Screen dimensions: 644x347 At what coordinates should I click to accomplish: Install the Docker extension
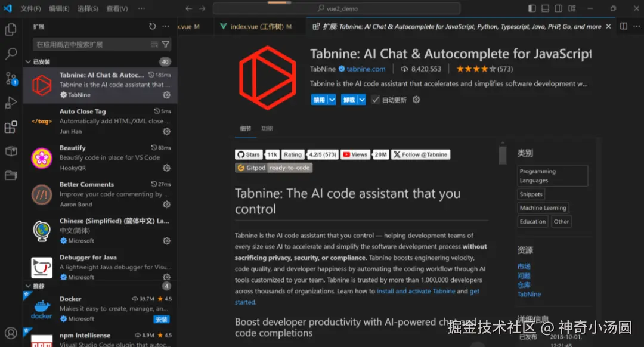coord(162,319)
